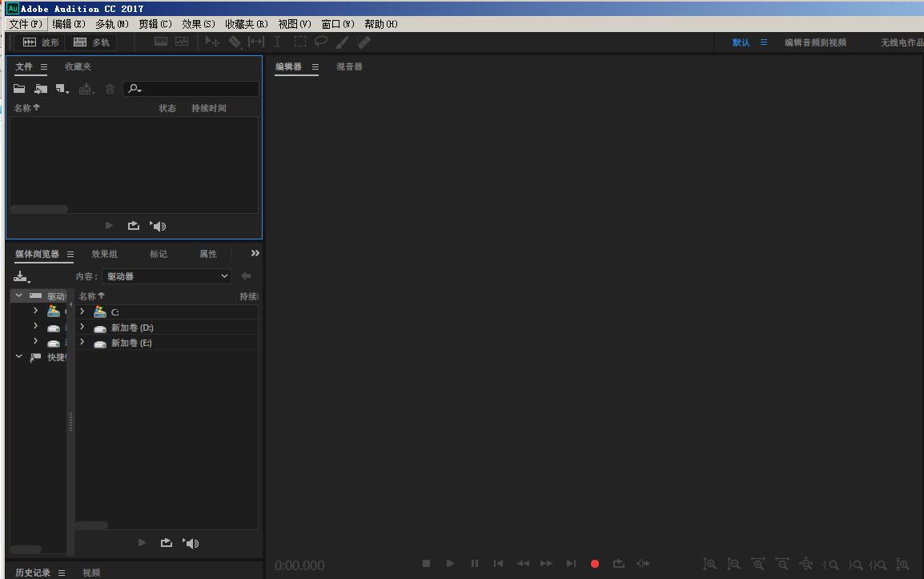Toggle Loop Playback in Files panel

point(134,226)
